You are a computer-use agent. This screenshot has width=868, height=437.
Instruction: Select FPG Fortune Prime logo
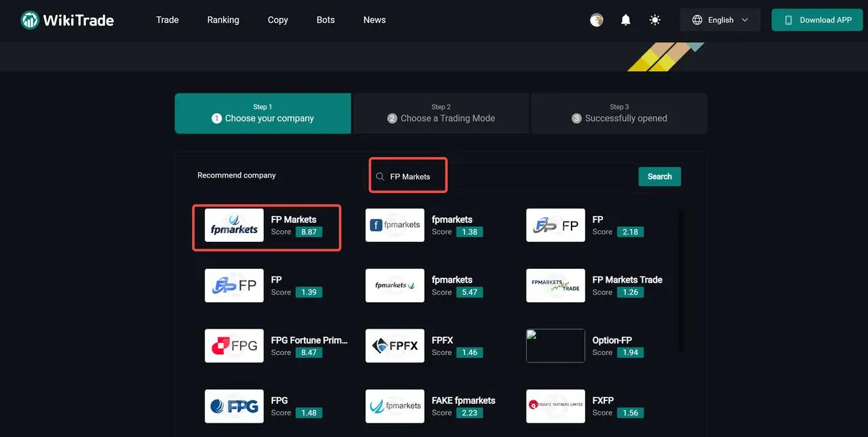tap(234, 346)
